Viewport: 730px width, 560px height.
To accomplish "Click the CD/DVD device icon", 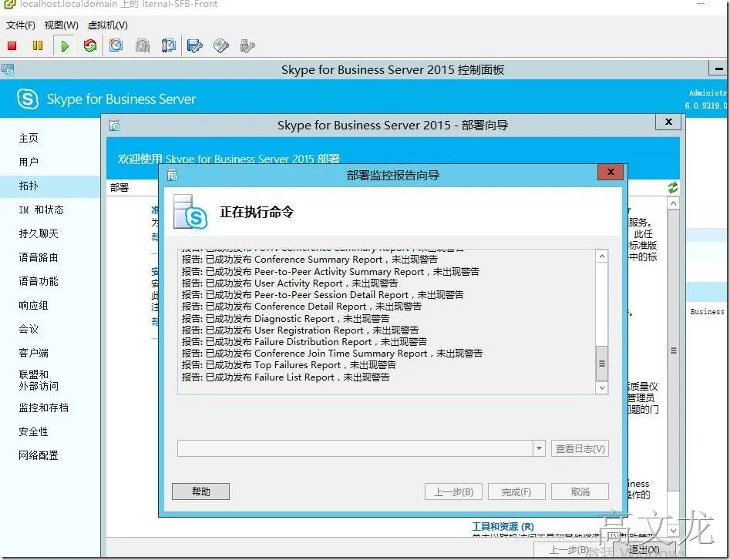I will point(221,45).
